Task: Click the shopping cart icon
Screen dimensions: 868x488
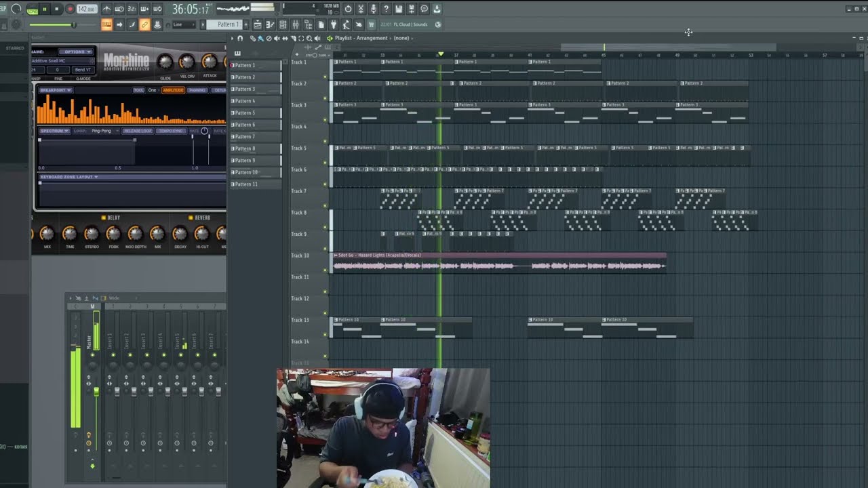Action: click(x=370, y=24)
